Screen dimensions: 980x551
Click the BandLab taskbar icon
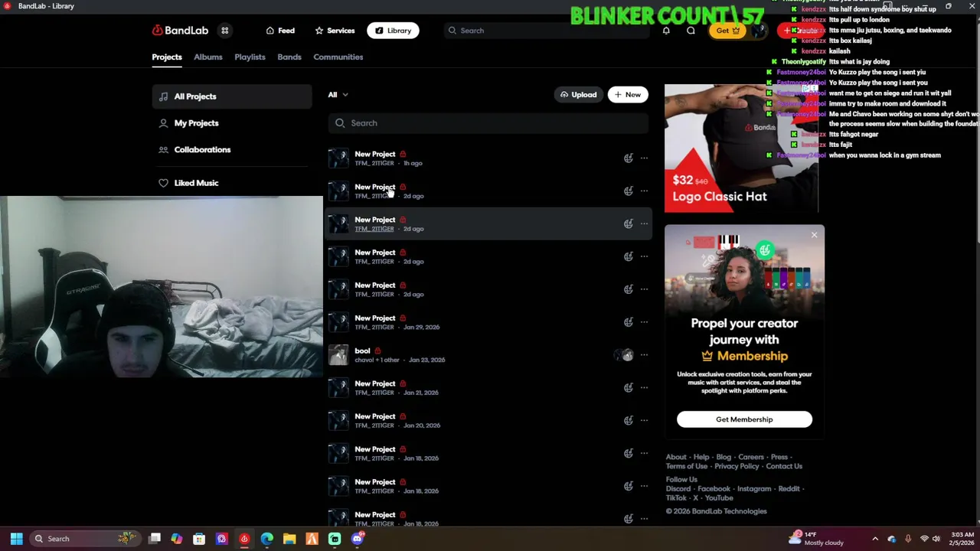[244, 539]
